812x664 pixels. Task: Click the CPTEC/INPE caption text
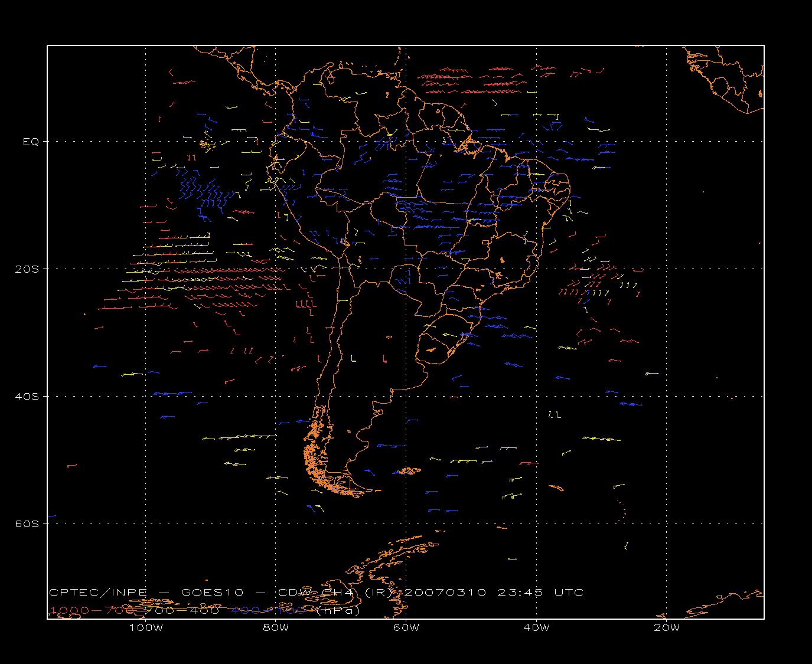pos(98,593)
